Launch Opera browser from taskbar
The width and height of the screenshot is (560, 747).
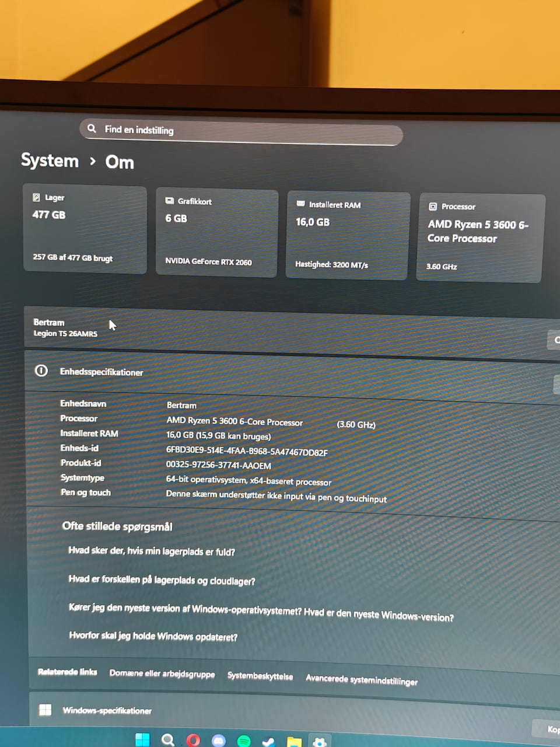point(193,741)
